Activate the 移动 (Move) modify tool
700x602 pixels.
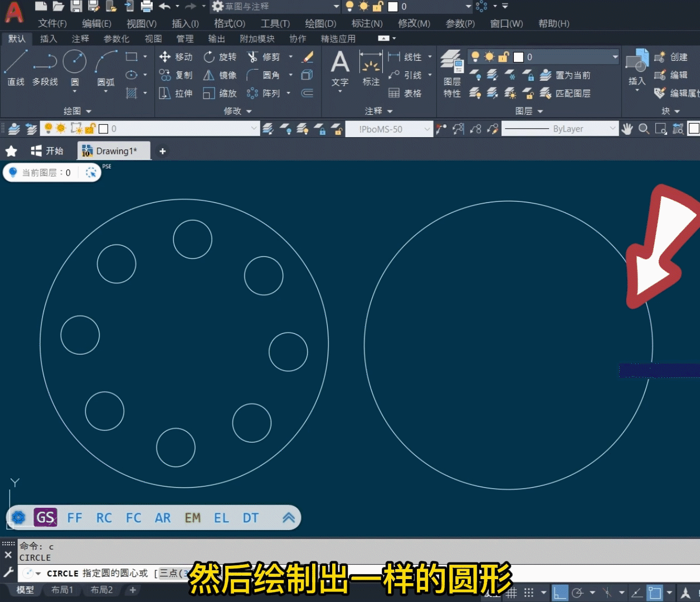click(176, 56)
